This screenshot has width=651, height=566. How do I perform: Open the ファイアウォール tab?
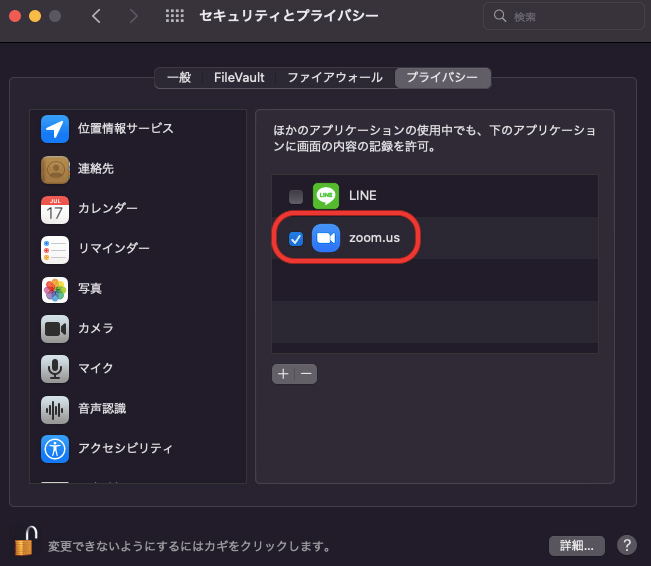click(x=334, y=77)
